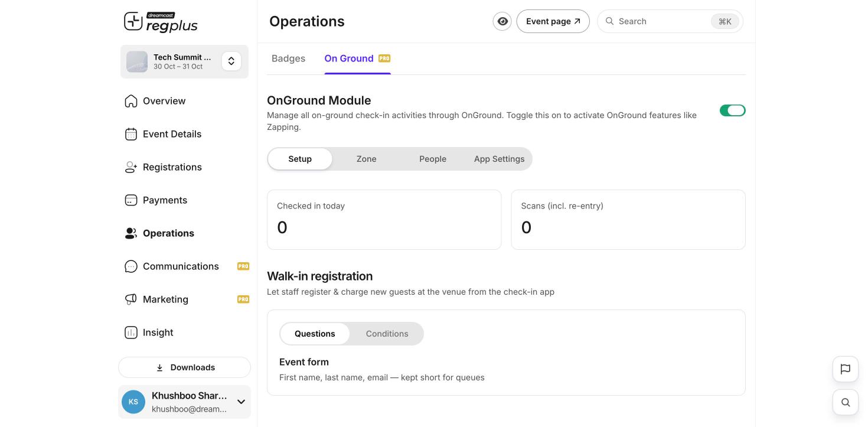Viewport: 868px width, 427px height.
Task: Toggle the eye preview button
Action: pos(502,21)
